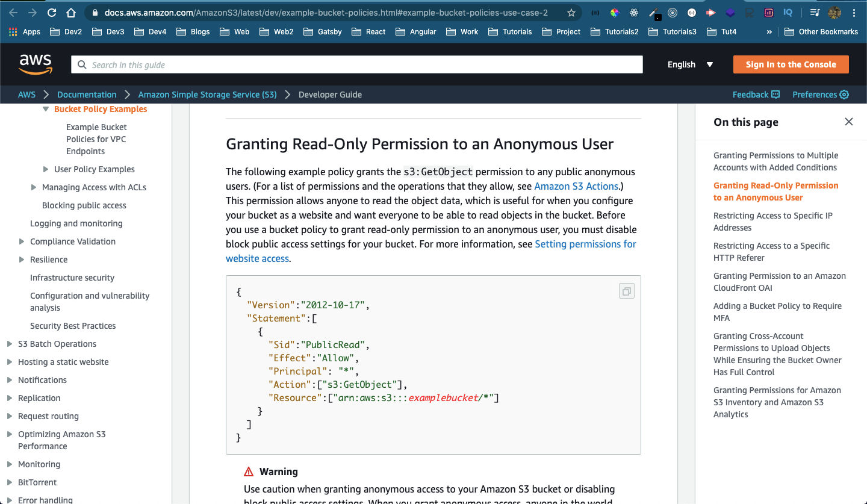Click the pink chart extension icon
Viewport: 867px width, 504px height.
click(x=769, y=13)
